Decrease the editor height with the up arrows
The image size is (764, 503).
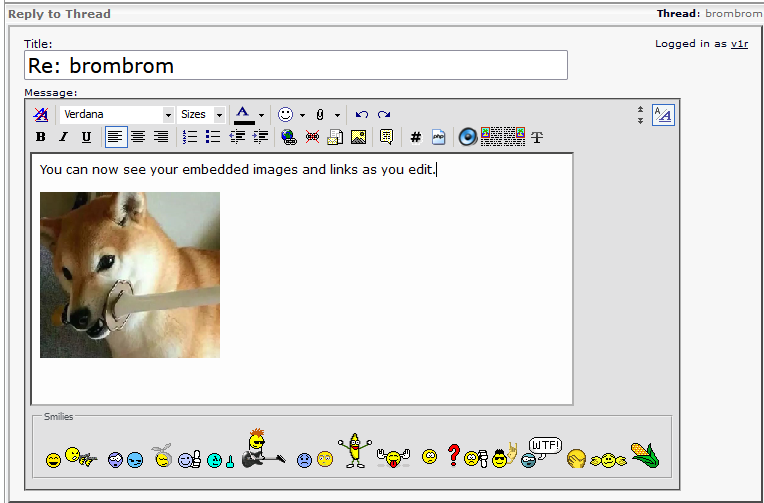(x=641, y=110)
